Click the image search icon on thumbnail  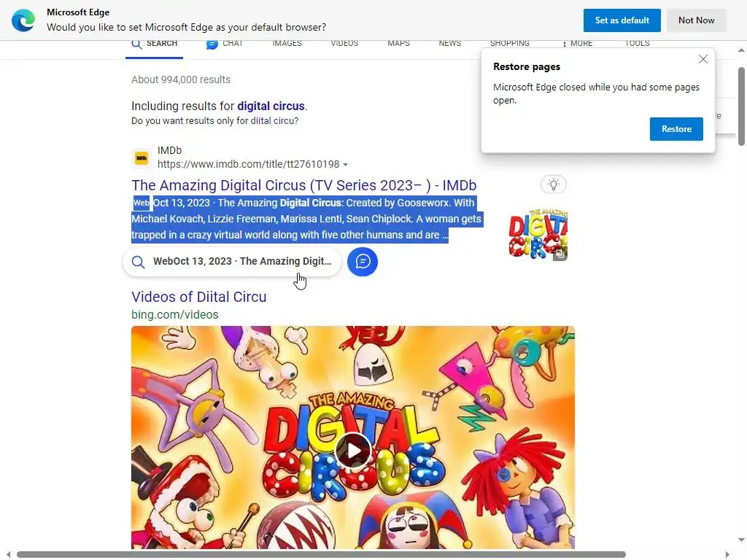point(560,254)
